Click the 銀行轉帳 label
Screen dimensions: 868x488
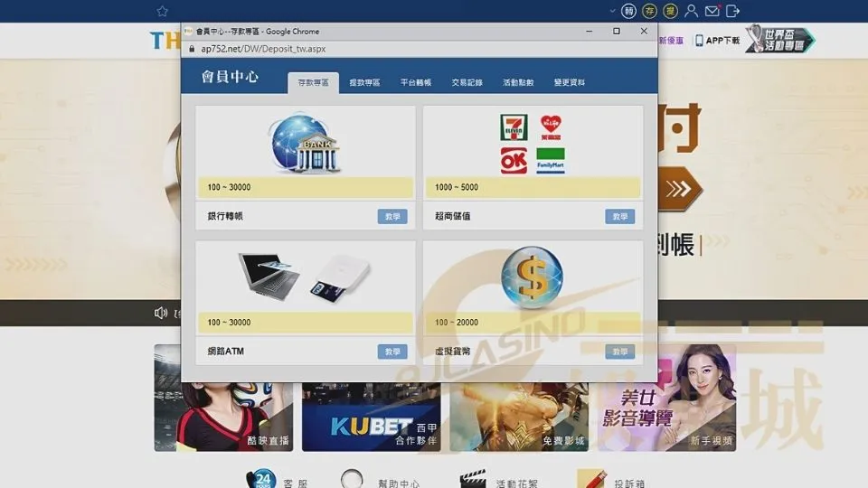click(x=225, y=216)
